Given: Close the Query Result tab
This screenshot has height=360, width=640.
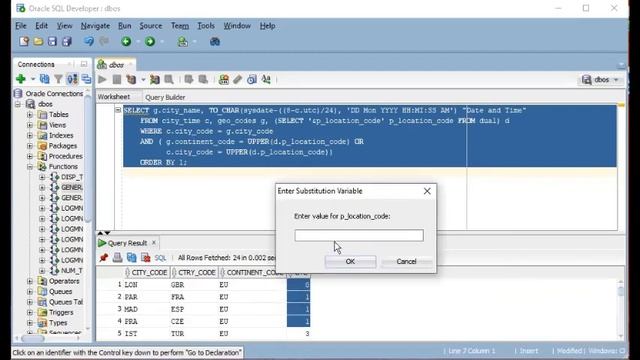Looking at the screenshot, I should tap(154, 242).
